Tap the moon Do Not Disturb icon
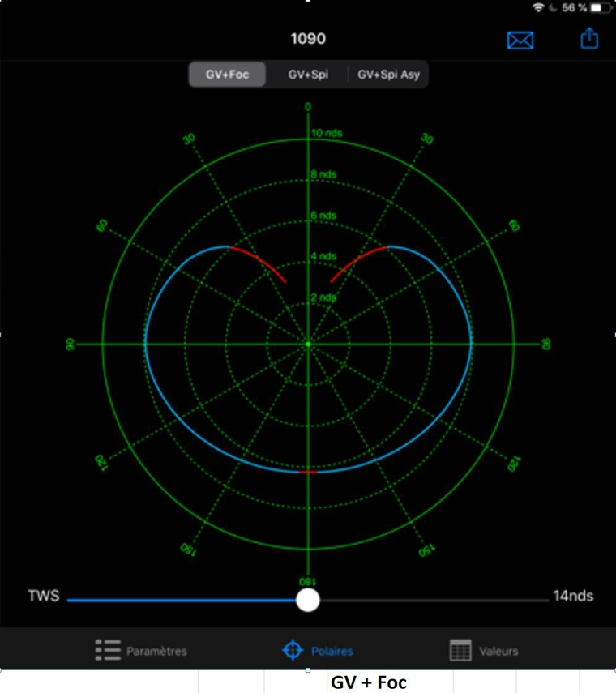The image size is (616, 693). [552, 7]
